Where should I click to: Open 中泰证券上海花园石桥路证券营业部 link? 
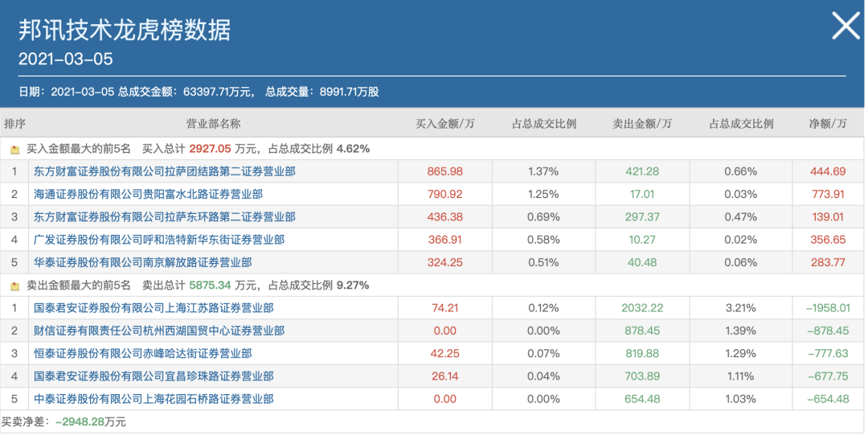click(x=154, y=399)
